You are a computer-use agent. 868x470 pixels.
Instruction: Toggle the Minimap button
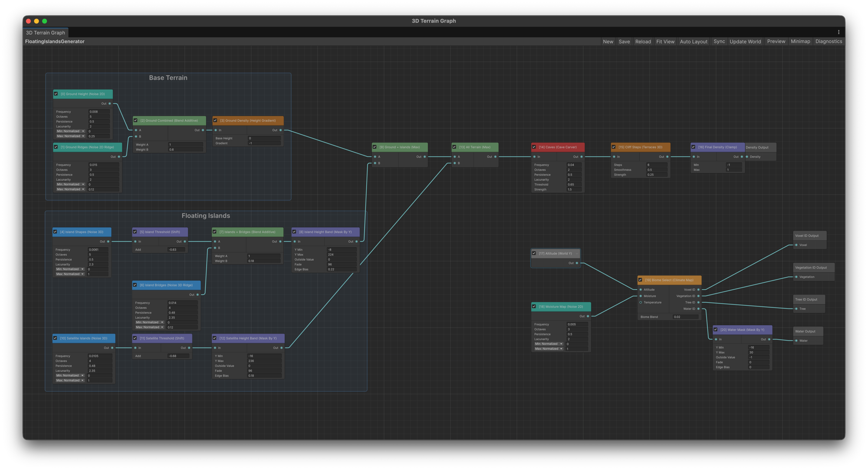(800, 42)
